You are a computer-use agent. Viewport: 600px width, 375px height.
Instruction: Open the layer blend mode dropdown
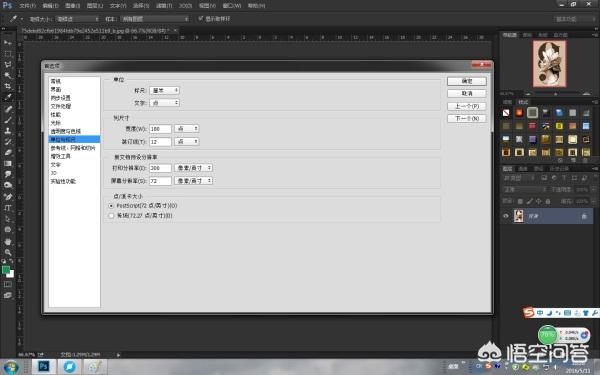click(x=524, y=189)
